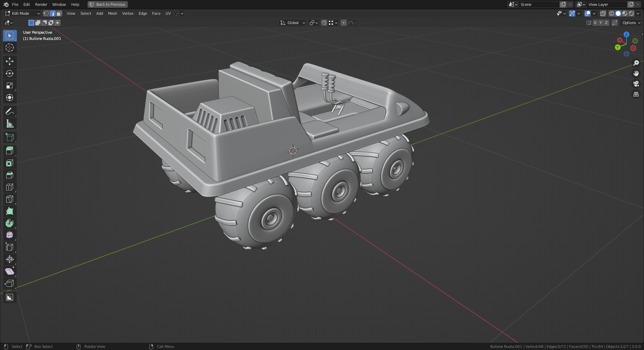This screenshot has height=350, width=644.
Task: Open the Blender logo menu
Action: 6,4
